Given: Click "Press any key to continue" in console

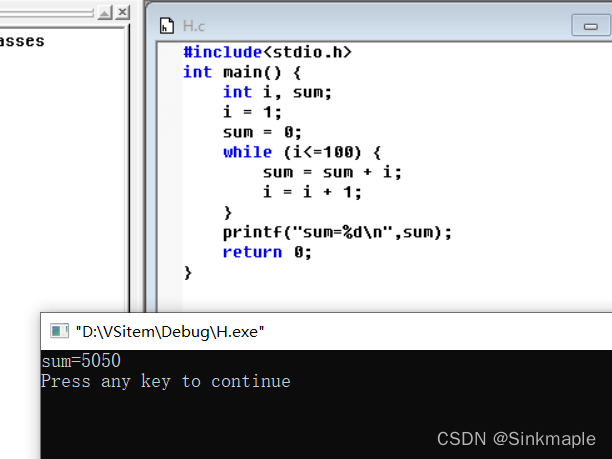Looking at the screenshot, I should (x=166, y=381).
